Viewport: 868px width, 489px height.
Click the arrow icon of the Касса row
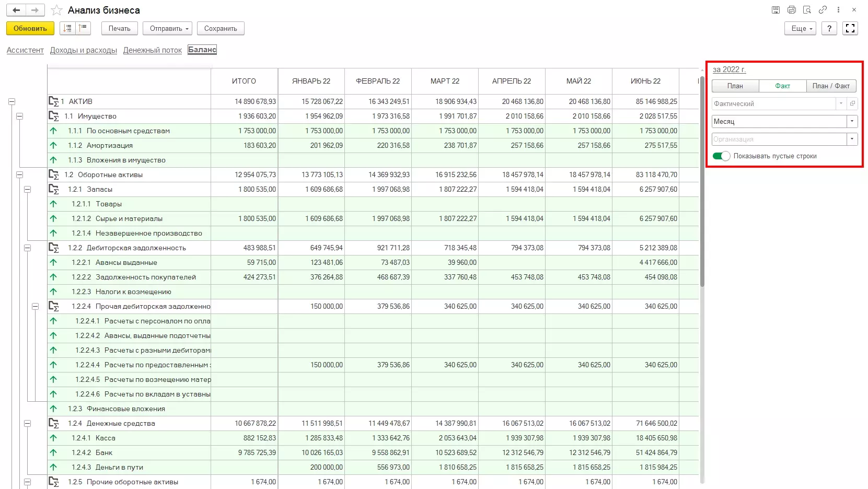point(53,438)
